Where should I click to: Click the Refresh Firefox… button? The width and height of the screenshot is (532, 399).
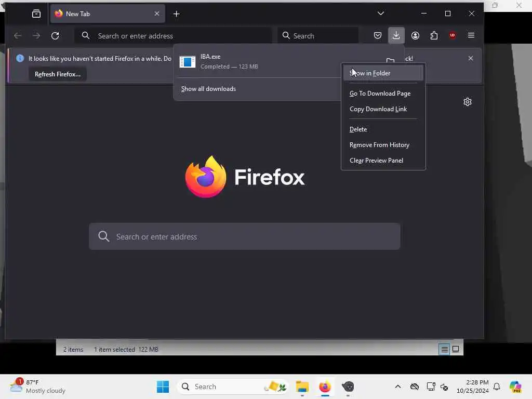tap(58, 74)
